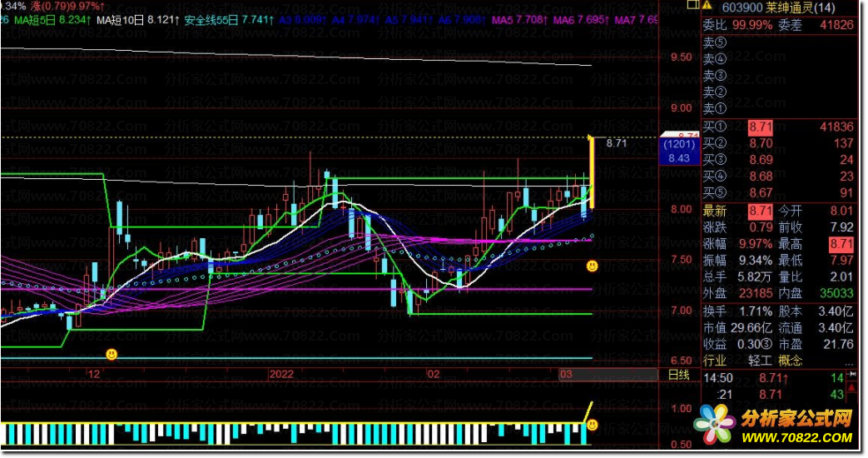
Task: Click the 涨幅 9.97% value
Action: tap(755, 244)
